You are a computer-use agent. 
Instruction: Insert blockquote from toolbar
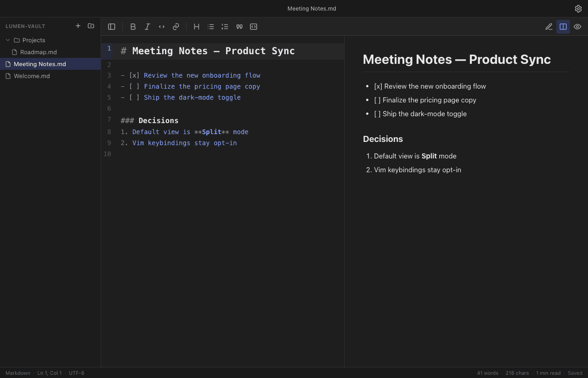(239, 27)
